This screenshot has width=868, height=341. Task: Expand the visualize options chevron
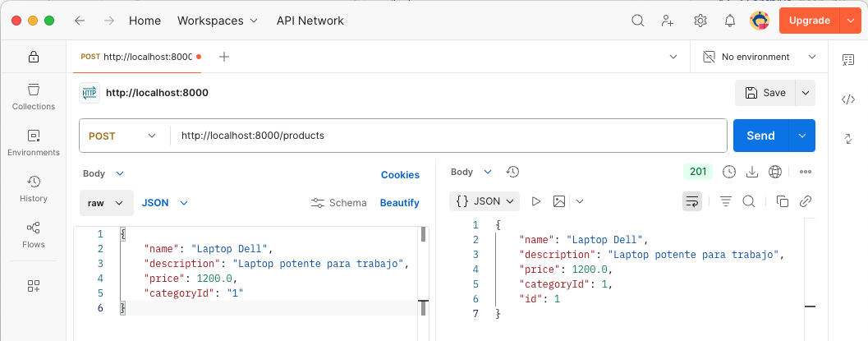580,201
